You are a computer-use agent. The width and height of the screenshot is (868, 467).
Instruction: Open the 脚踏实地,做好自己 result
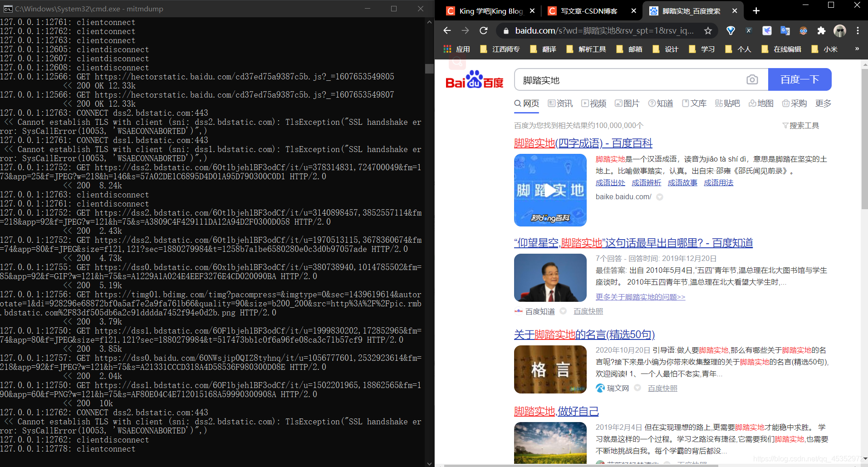click(x=556, y=412)
